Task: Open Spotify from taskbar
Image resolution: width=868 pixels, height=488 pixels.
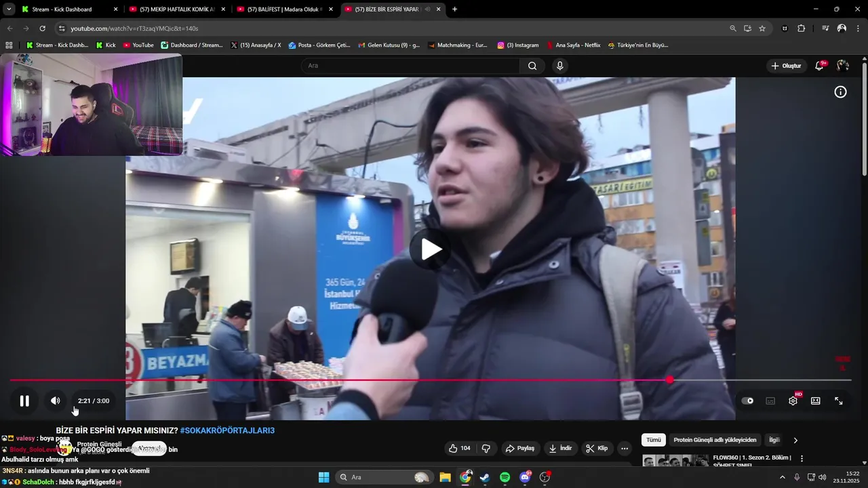Action: coord(505,477)
